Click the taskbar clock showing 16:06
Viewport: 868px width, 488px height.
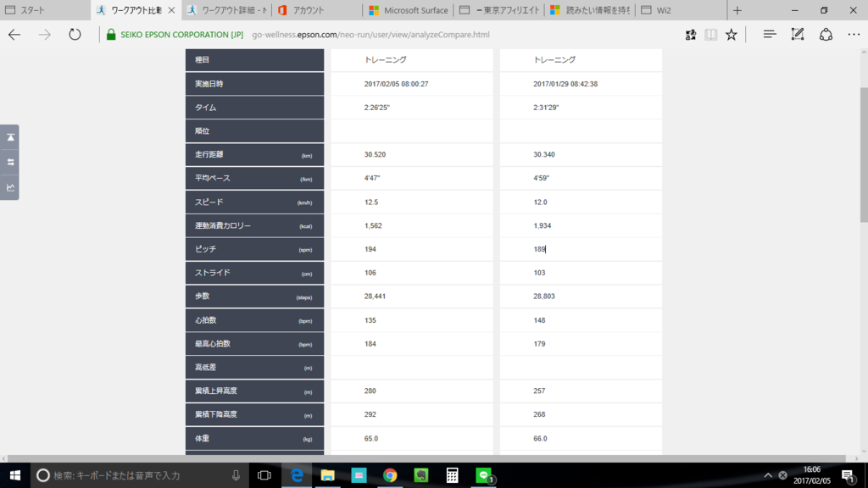[x=811, y=469]
